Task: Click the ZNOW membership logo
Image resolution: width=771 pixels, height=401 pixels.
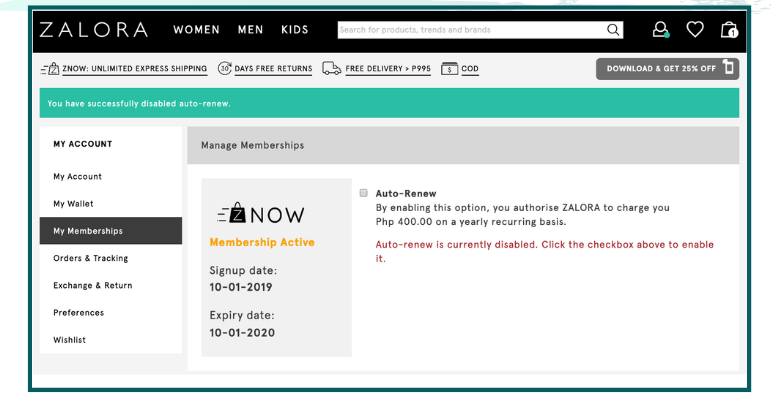Action: 261,214
